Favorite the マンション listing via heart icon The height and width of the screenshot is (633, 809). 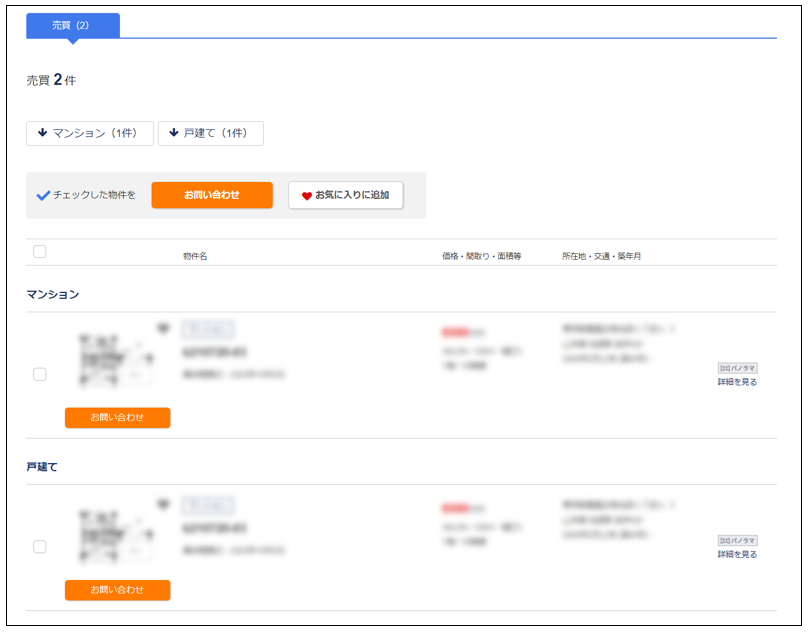click(163, 328)
